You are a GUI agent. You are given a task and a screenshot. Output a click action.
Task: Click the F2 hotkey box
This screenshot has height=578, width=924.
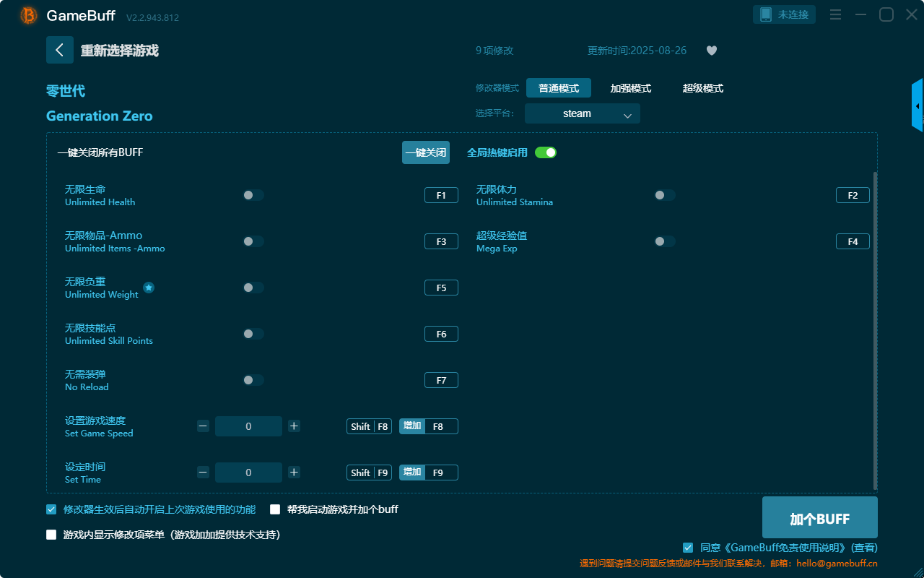tap(853, 195)
